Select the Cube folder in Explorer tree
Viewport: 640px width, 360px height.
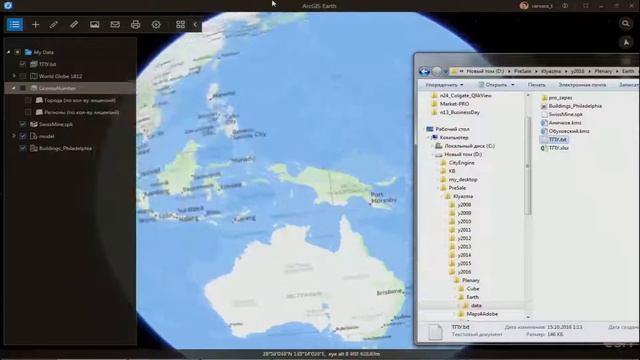(473, 289)
